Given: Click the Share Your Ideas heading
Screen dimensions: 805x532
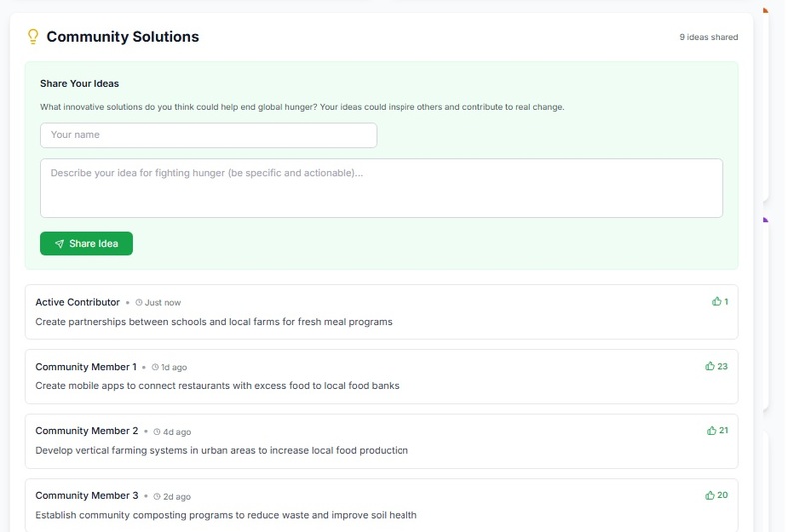Looking at the screenshot, I should pyautogui.click(x=80, y=84).
